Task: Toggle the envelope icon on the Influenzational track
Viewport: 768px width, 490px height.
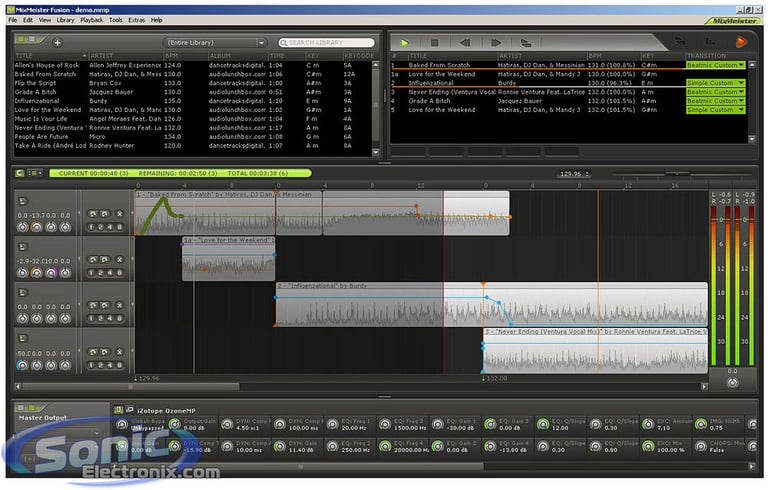Action: (x=23, y=293)
